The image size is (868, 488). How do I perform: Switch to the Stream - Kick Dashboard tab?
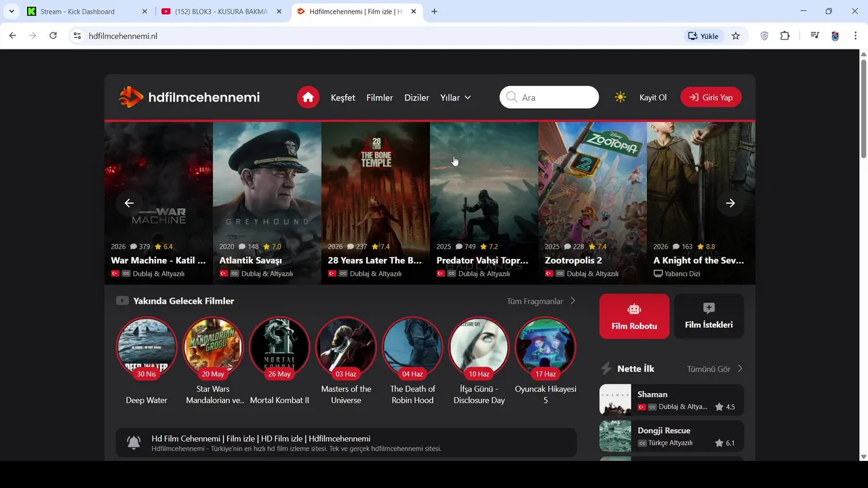87,12
